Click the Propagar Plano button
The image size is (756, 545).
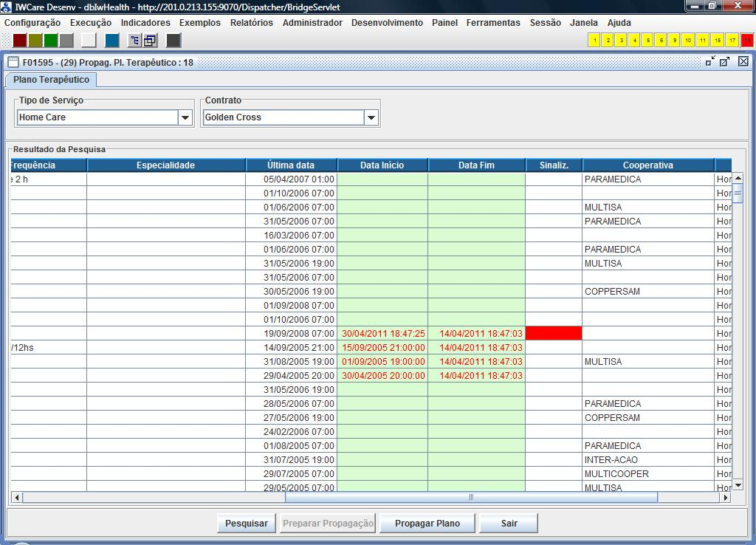[427, 524]
